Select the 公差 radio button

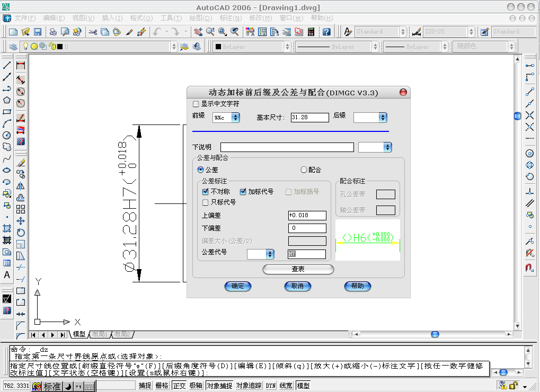click(200, 170)
